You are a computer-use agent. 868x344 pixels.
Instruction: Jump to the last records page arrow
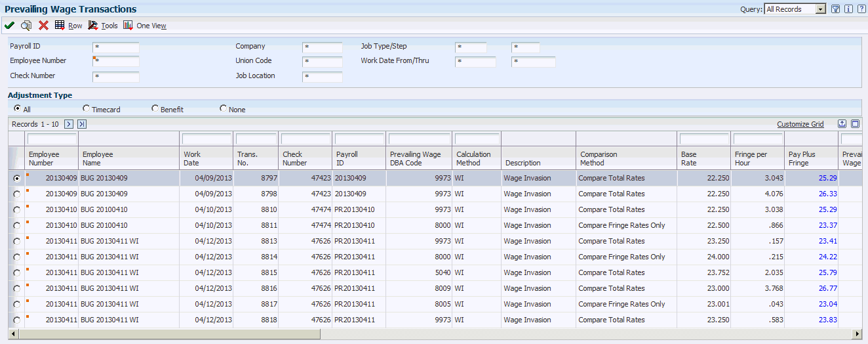pos(82,124)
